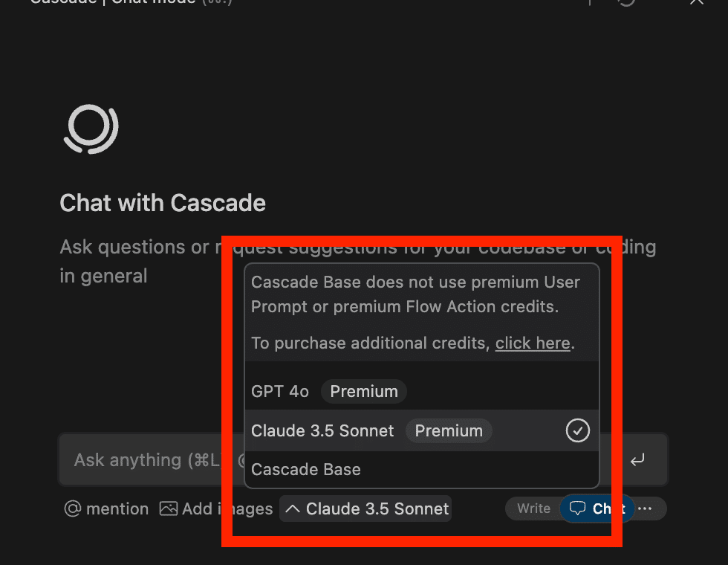The width and height of the screenshot is (728, 565).
Task: Click the Add images picture icon
Action: tap(169, 509)
